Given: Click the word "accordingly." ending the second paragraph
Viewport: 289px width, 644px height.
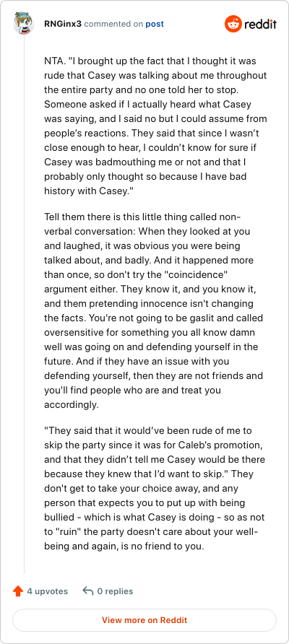Looking at the screenshot, I should point(72,404).
